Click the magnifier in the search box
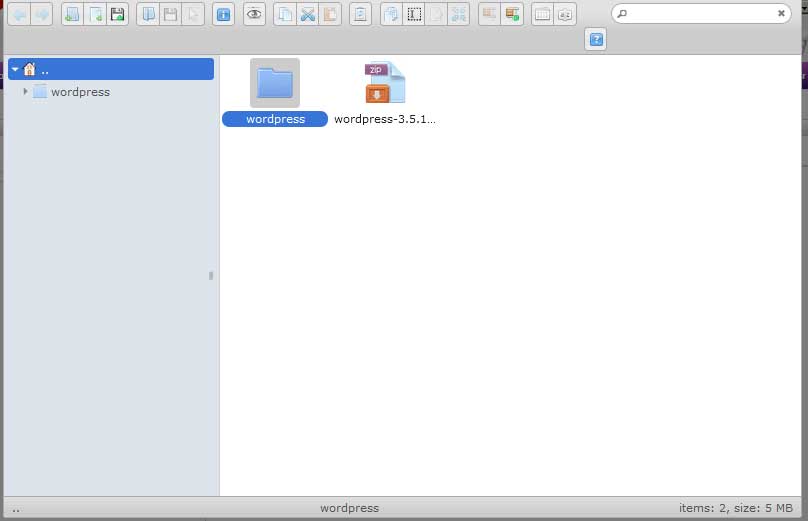The width and height of the screenshot is (808, 521). [x=622, y=13]
